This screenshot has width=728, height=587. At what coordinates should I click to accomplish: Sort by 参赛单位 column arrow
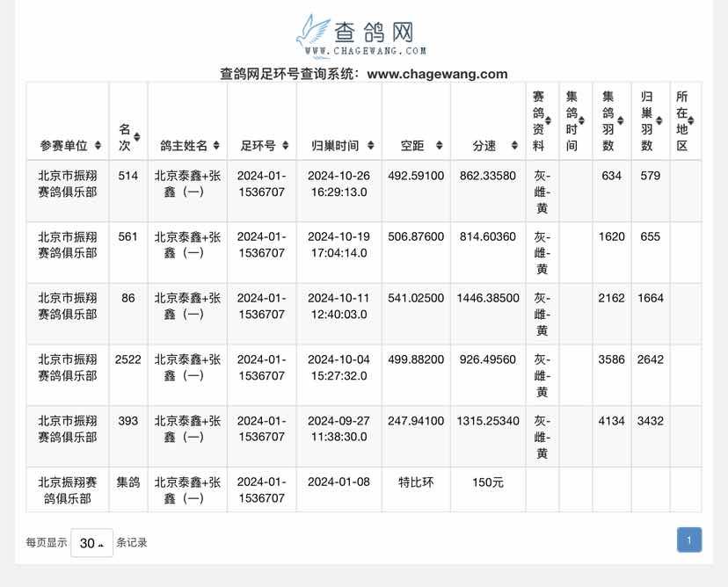tap(97, 146)
